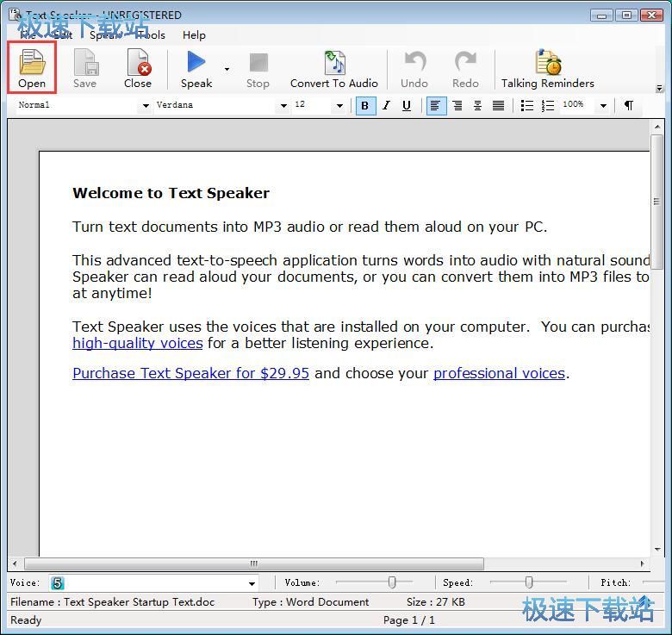Click the Speed slider handle
This screenshot has width=672, height=635.
click(x=529, y=582)
